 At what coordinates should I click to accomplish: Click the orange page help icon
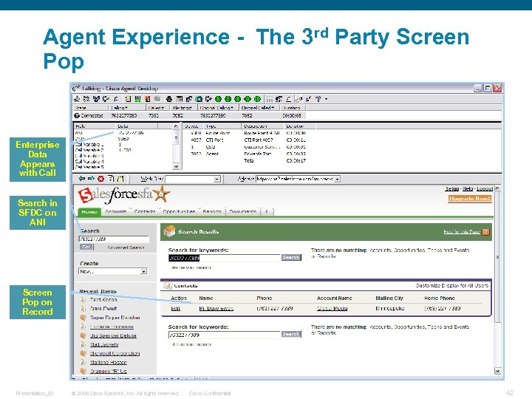point(486,232)
